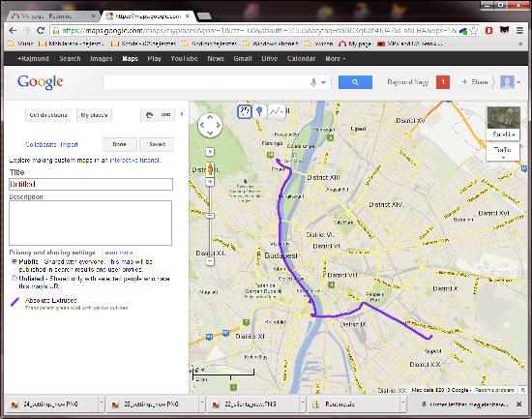Image resolution: width=532 pixels, height=419 pixels.
Task: Click Report a problem link on map
Action: click(x=494, y=390)
